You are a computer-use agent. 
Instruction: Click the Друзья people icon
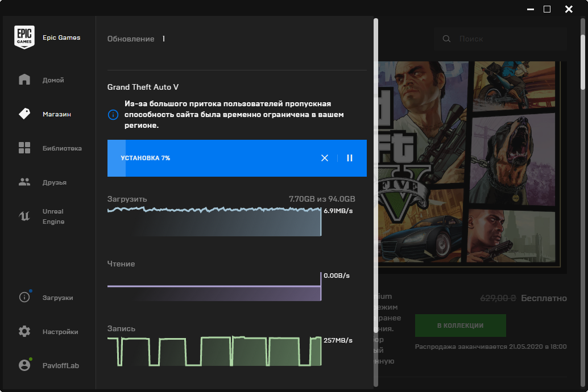[x=24, y=182]
